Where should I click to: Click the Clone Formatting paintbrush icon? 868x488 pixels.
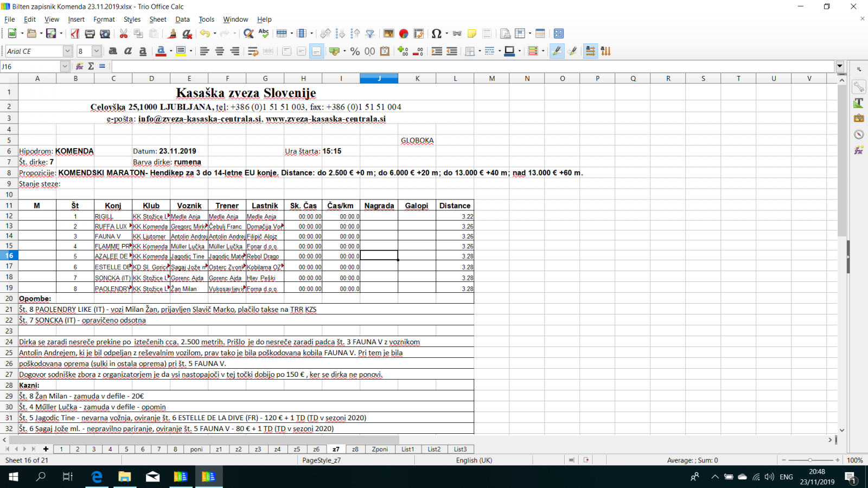172,34
